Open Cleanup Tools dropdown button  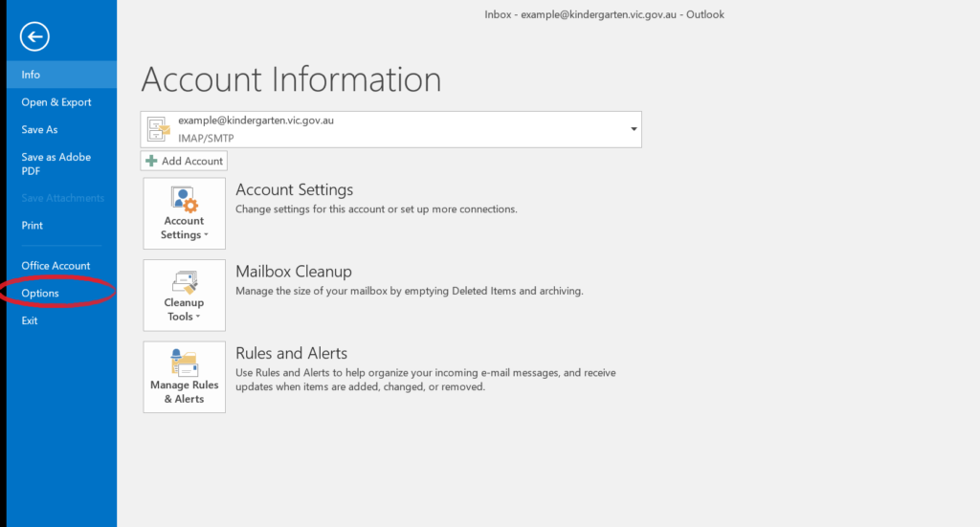tap(185, 296)
